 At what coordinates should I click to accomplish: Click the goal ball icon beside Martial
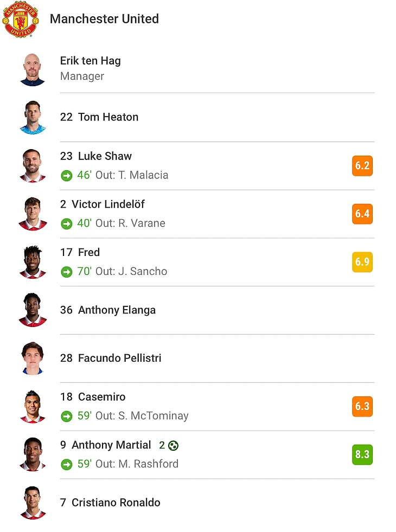[174, 446]
